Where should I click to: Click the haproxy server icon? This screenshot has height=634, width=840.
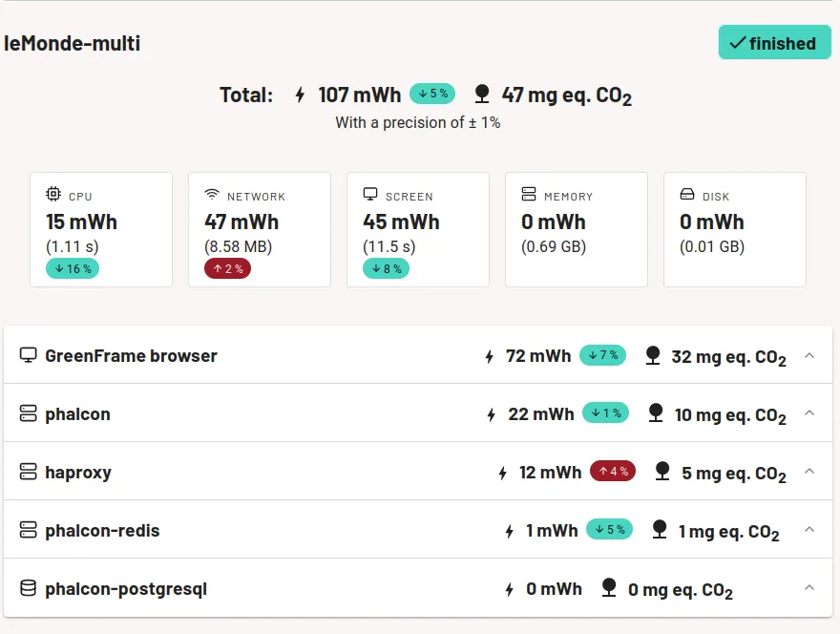[x=29, y=472]
